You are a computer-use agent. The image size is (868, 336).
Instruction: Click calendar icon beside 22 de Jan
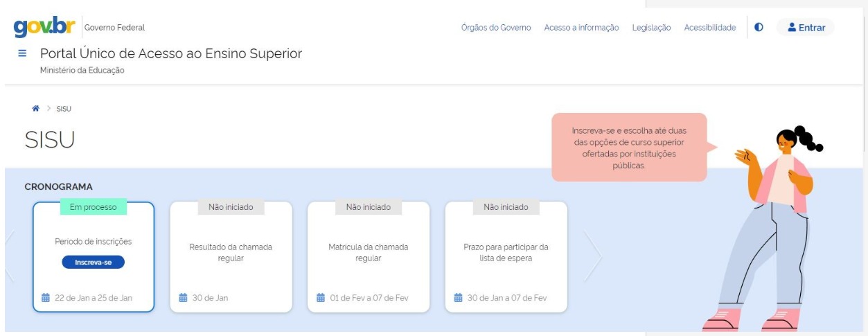46,298
